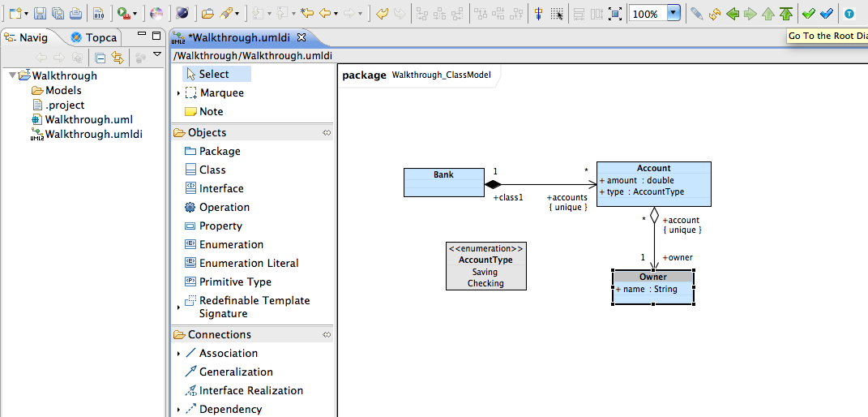Switch to the Topca tab
The width and height of the screenshot is (868, 417).
[94, 37]
